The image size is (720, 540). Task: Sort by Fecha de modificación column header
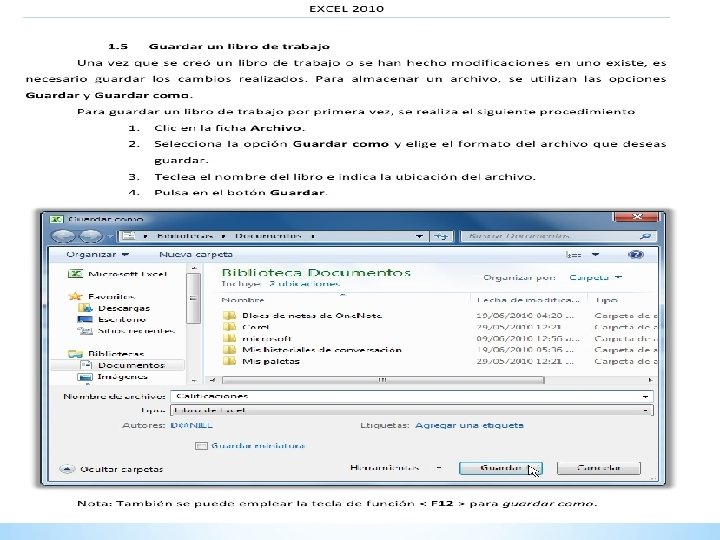528,300
